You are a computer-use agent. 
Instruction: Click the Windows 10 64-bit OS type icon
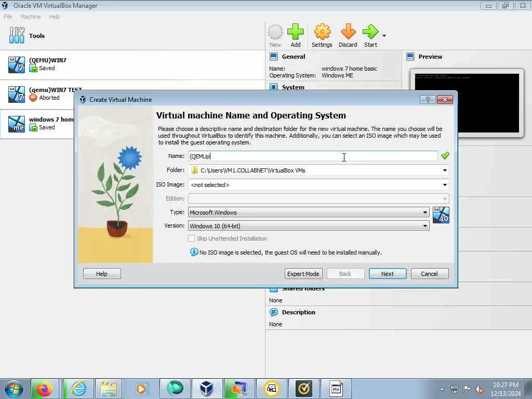coord(441,215)
